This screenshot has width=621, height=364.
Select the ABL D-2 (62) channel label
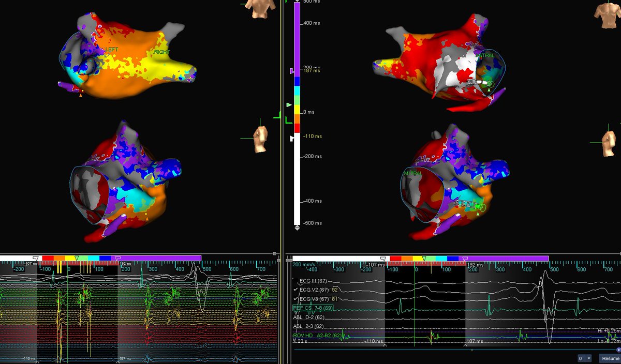tap(308, 317)
